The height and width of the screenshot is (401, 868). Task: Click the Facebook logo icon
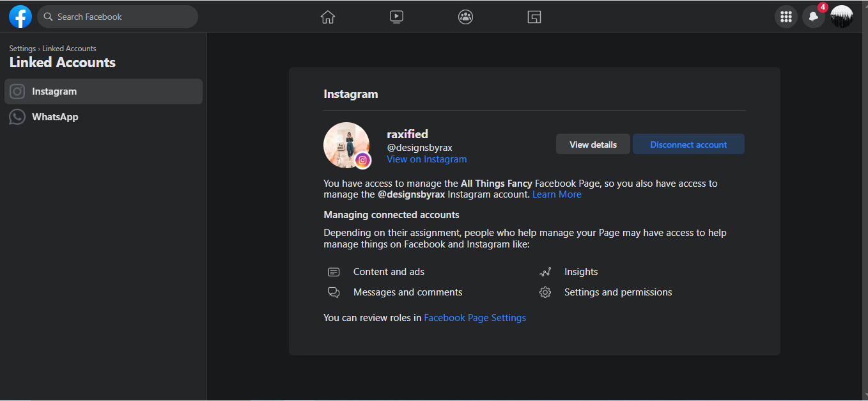(x=20, y=17)
